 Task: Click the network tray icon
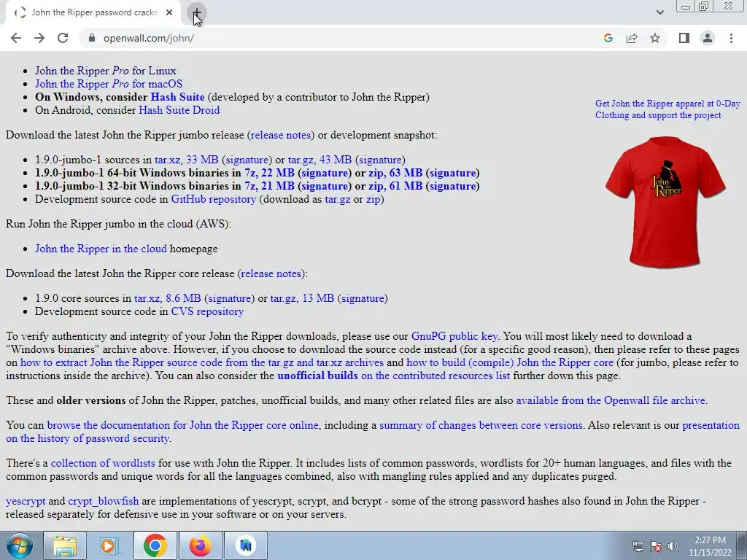[x=638, y=546]
